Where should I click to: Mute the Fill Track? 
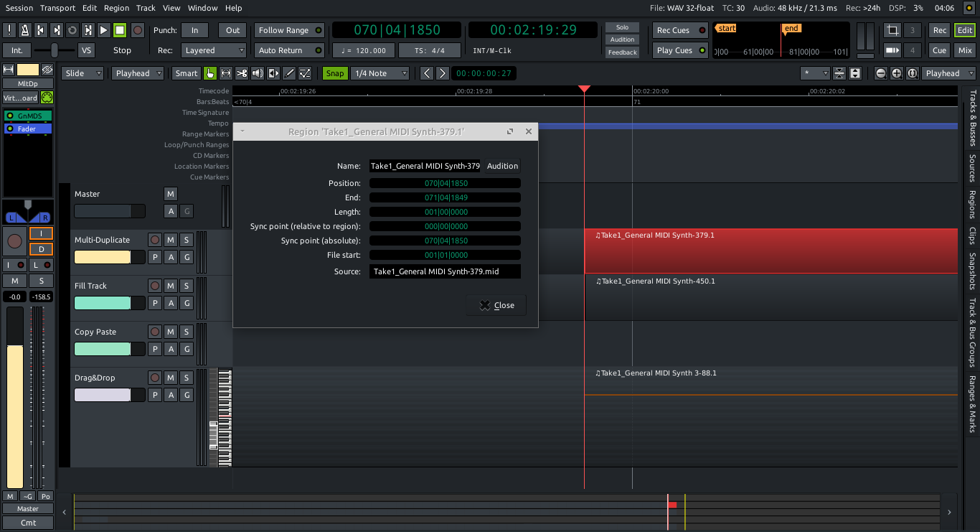171,286
